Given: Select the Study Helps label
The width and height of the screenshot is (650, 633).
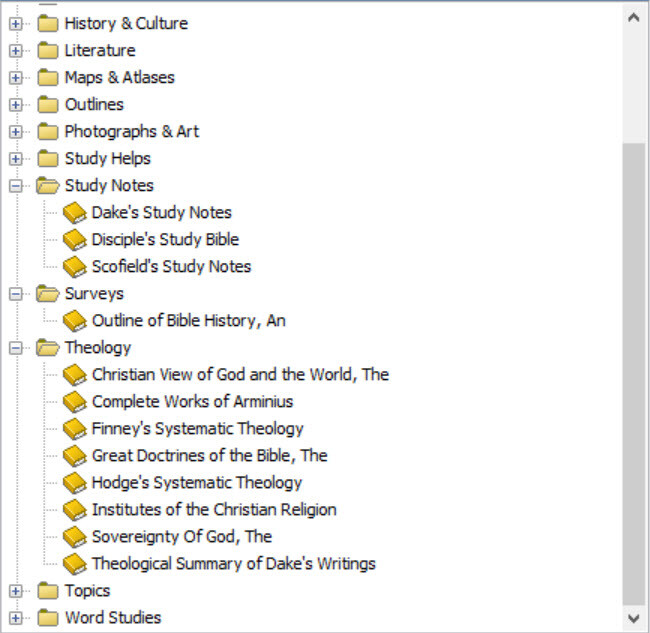Looking at the screenshot, I should tap(108, 159).
